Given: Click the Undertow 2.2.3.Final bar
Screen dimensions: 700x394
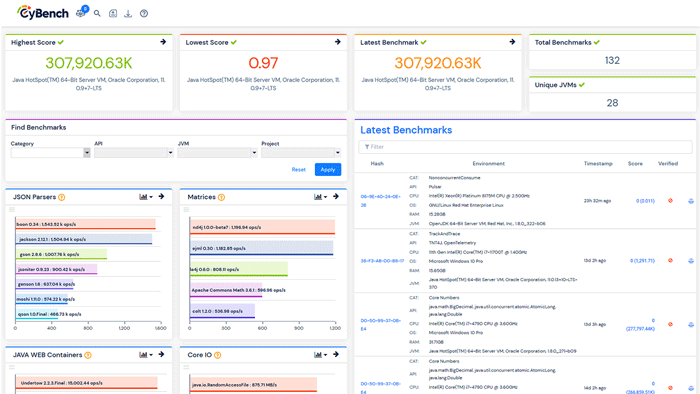Looking at the screenshot, I should tap(86, 382).
